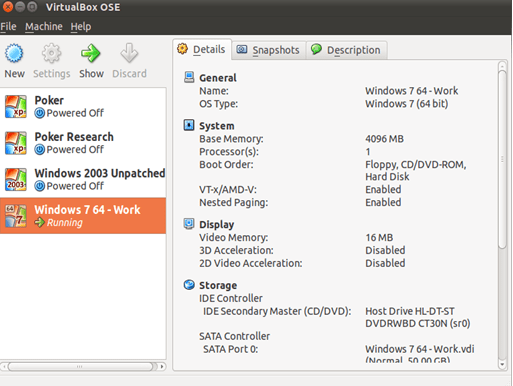Select the Windows 2003 Unpatched machine

[83, 179]
